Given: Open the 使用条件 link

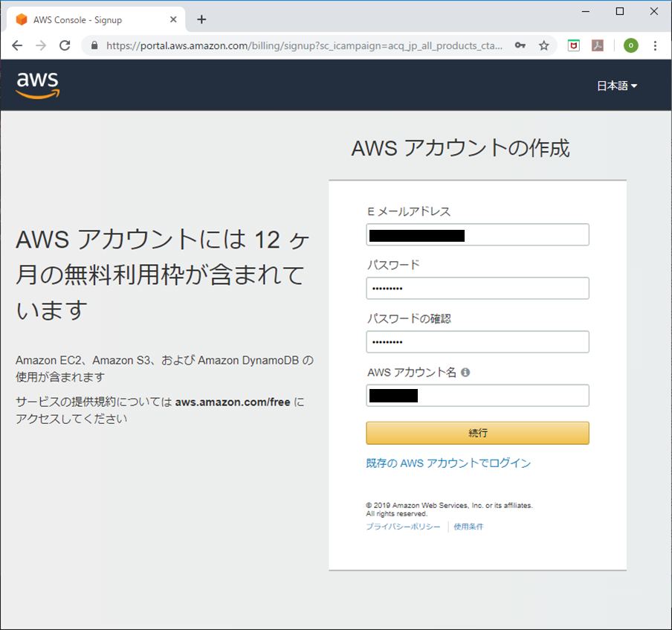Looking at the screenshot, I should 468,527.
